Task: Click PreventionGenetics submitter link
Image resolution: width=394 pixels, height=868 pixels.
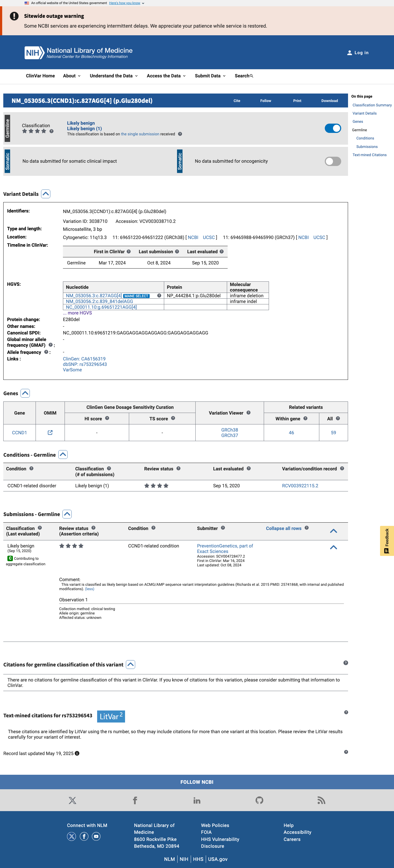Action: pyautogui.click(x=225, y=549)
